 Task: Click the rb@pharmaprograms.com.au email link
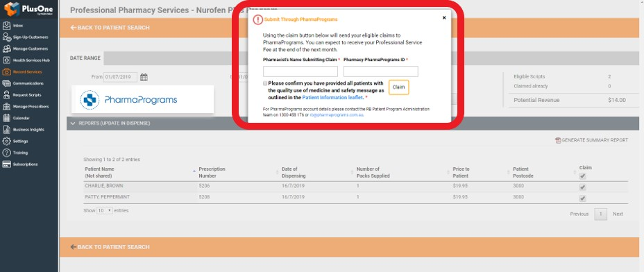[337, 115]
